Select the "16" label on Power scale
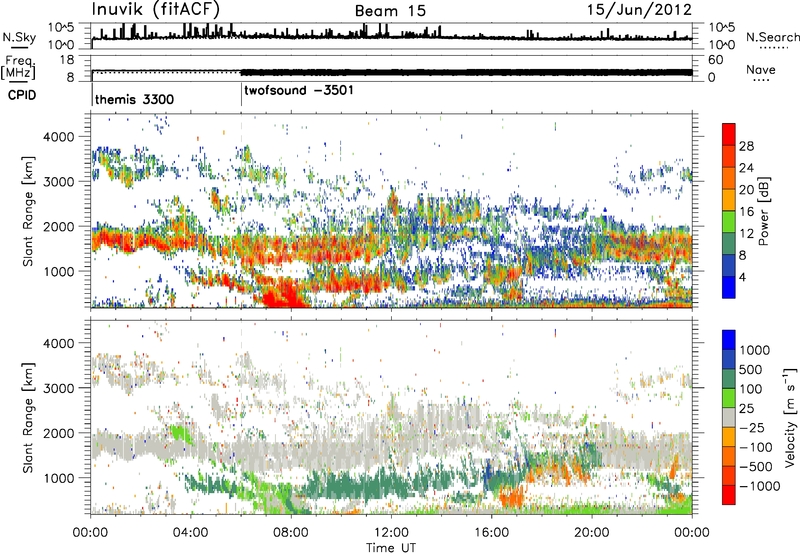Viewport: 800px width, 554px height. click(x=746, y=212)
